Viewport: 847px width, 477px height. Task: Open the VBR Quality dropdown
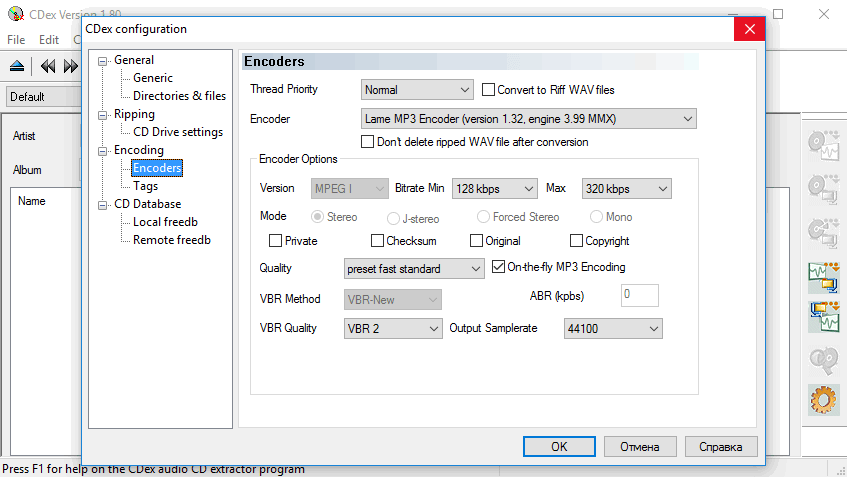coord(393,328)
